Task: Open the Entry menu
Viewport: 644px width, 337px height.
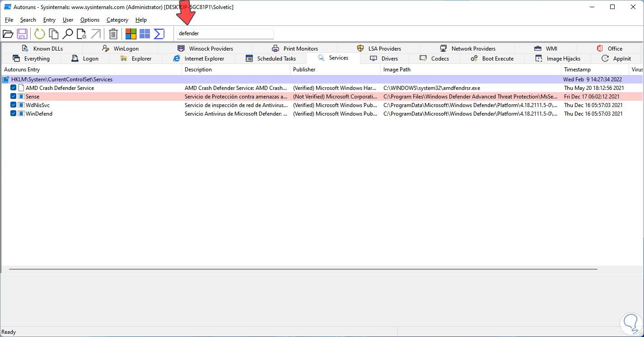Action: click(x=49, y=20)
